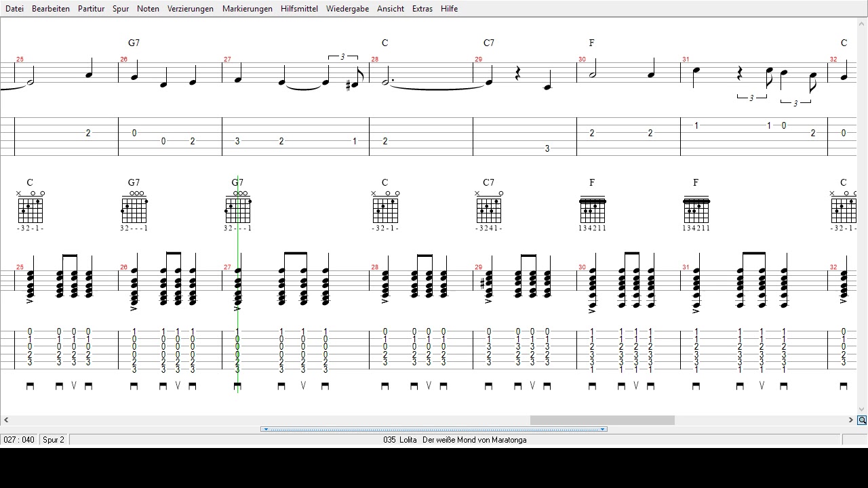Click the horizontal scrollbar thumb

pos(602,420)
